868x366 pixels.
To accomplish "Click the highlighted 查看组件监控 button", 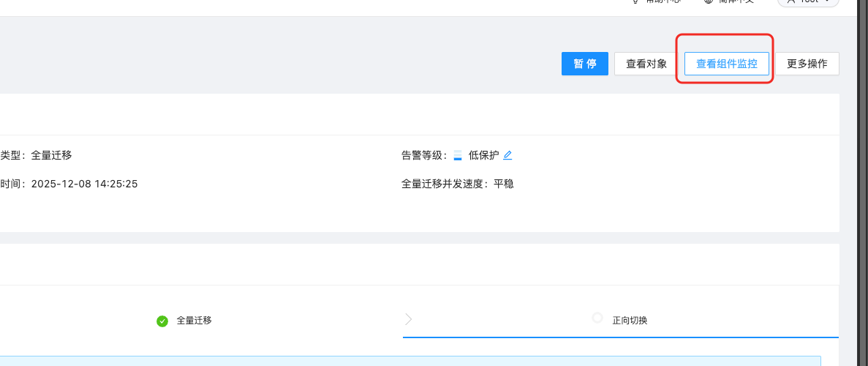I will [726, 64].
